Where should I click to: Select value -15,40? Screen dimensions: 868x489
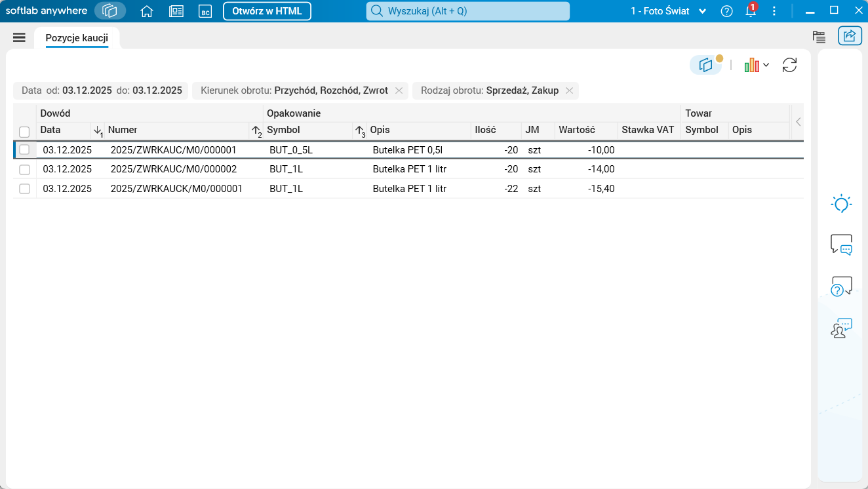tap(601, 189)
